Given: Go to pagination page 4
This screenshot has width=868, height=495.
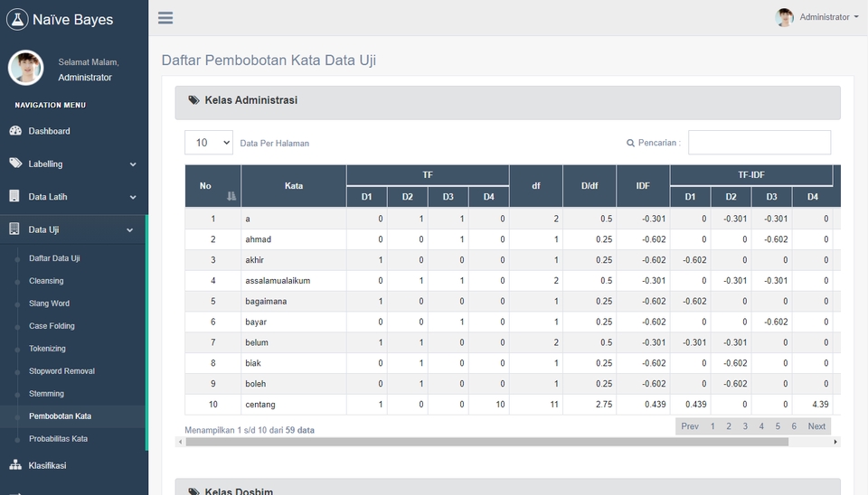Looking at the screenshot, I should pos(761,426).
